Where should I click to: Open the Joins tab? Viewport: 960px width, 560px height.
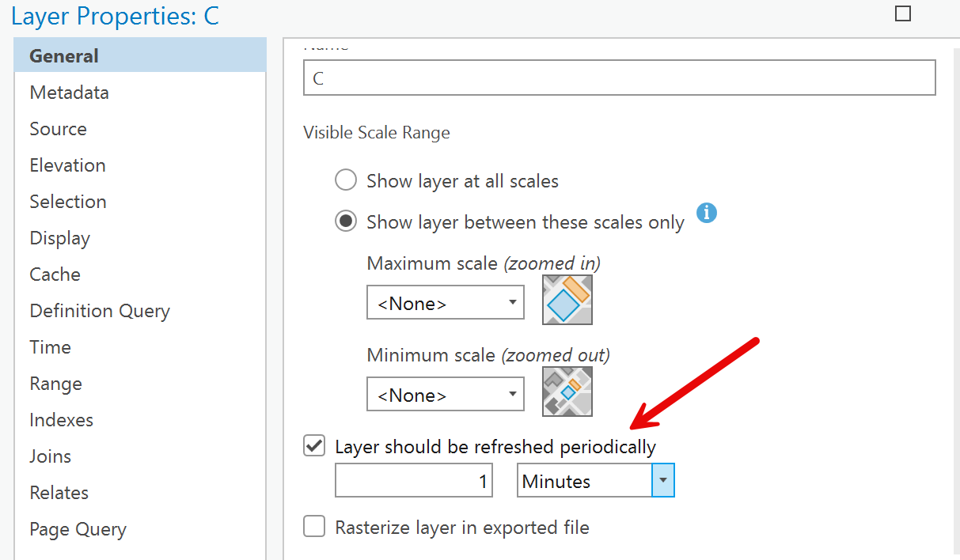tap(51, 456)
